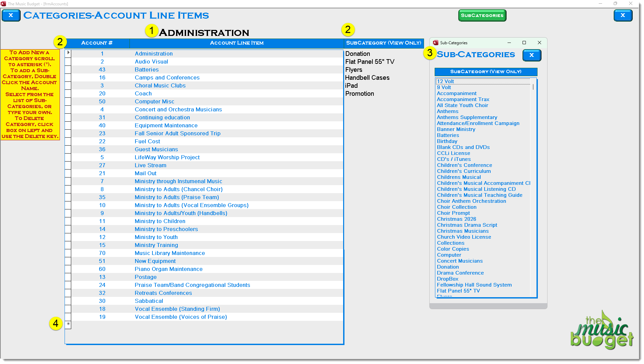Viewport: 644px width, 364px height.
Task: Minimize the Sub-Categories popup window
Action: 509,43
